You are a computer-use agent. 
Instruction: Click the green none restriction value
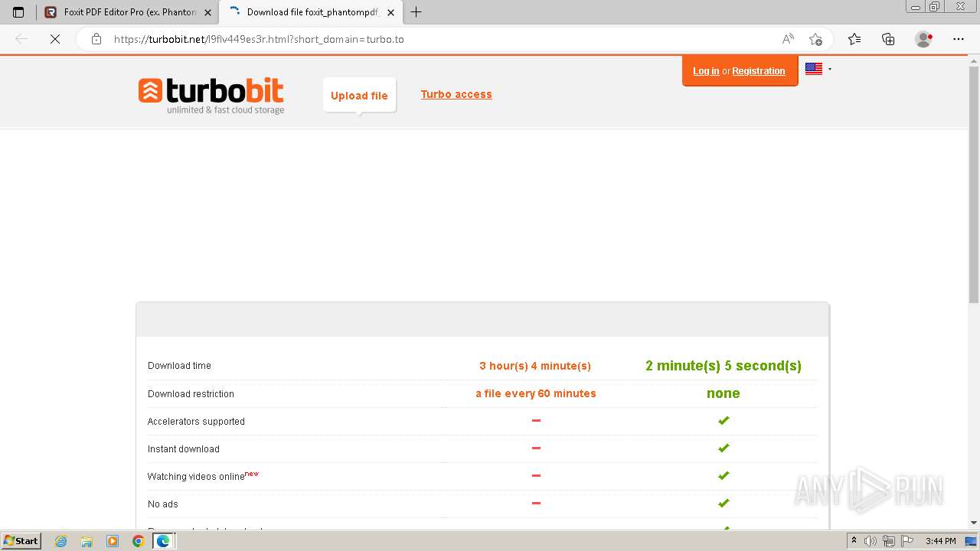(x=724, y=393)
